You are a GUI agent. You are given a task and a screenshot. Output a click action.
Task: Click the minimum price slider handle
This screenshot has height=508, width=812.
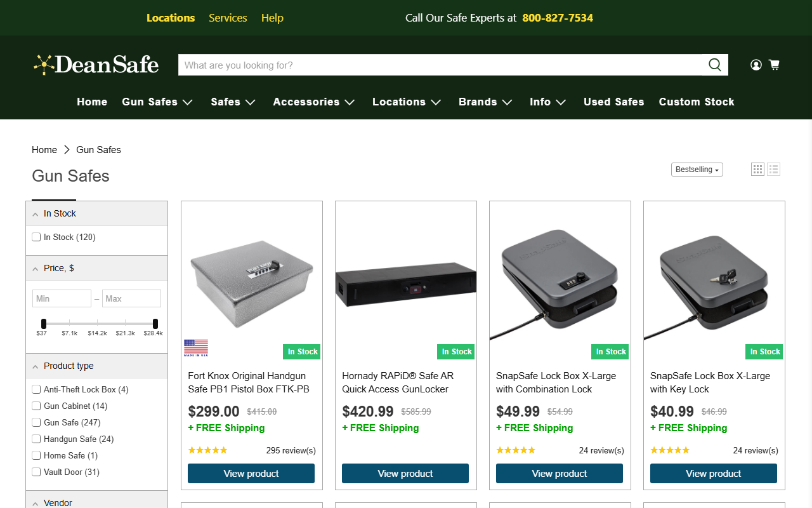pos(44,324)
